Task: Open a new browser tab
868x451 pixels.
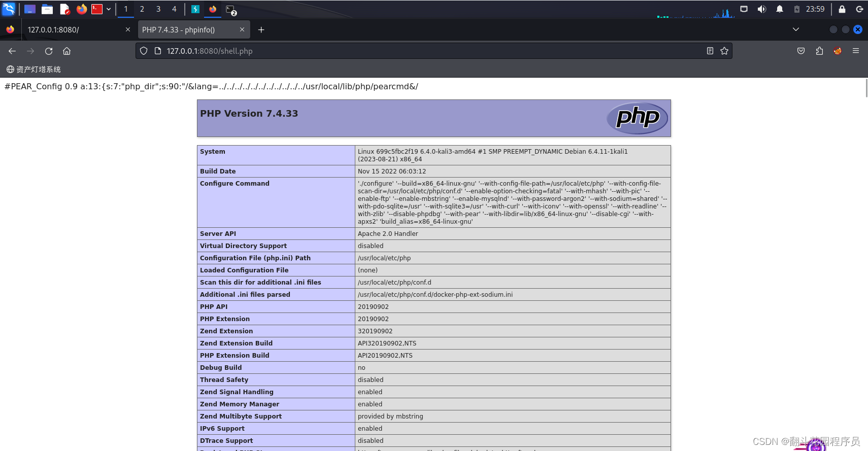Action: 261,30
